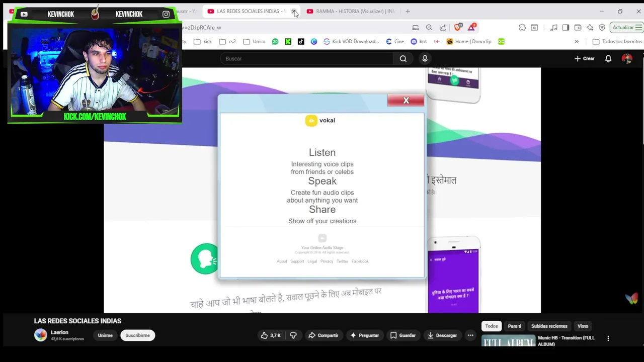The width and height of the screenshot is (644, 362).
Task: Click the Preguntar button
Action: click(x=364, y=335)
